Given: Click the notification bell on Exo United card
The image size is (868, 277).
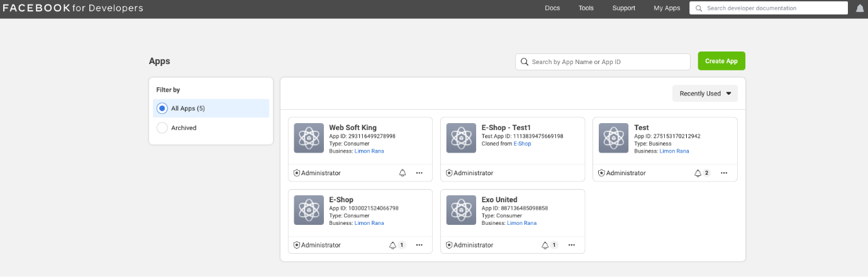Looking at the screenshot, I should [545, 245].
